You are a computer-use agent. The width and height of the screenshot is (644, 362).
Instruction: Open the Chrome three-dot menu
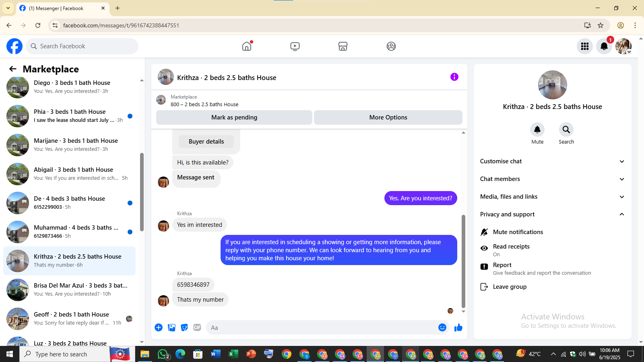635,25
